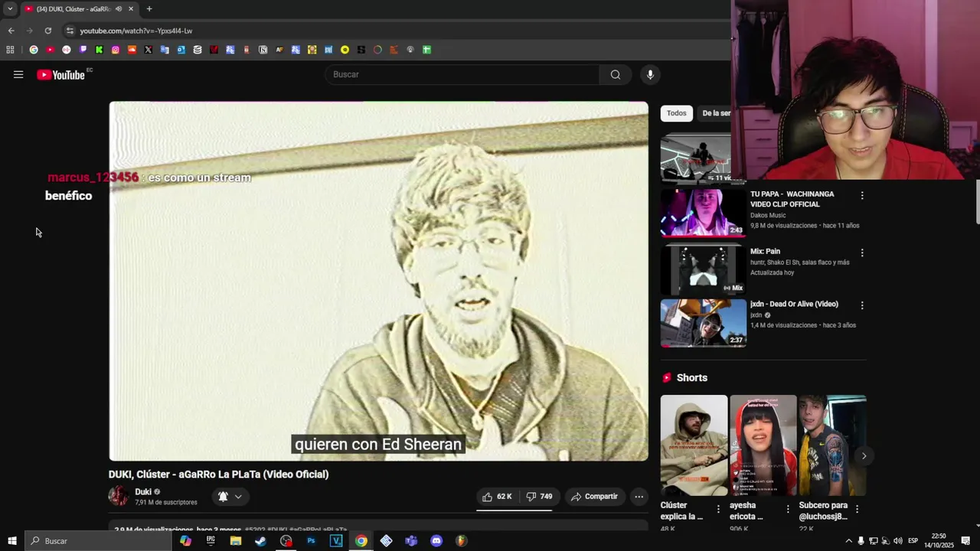This screenshot has width=980, height=551.
Task: Expand the tab search dropdown arrow
Action: 10,9
